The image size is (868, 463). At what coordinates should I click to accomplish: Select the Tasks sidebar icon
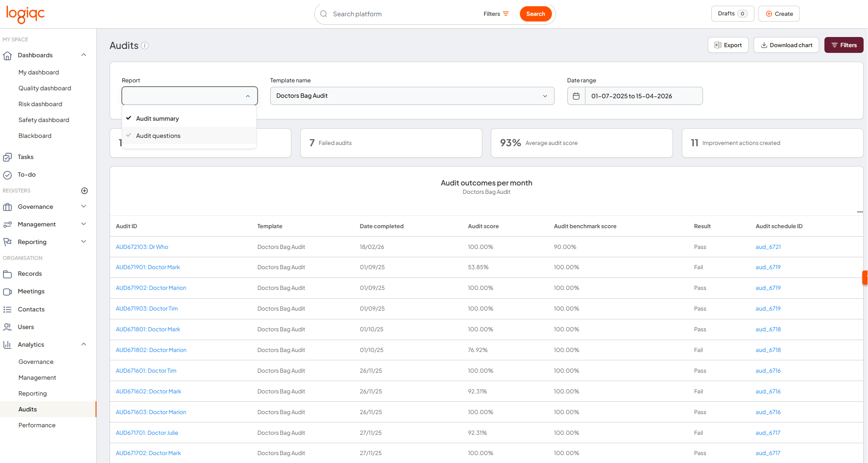point(7,157)
